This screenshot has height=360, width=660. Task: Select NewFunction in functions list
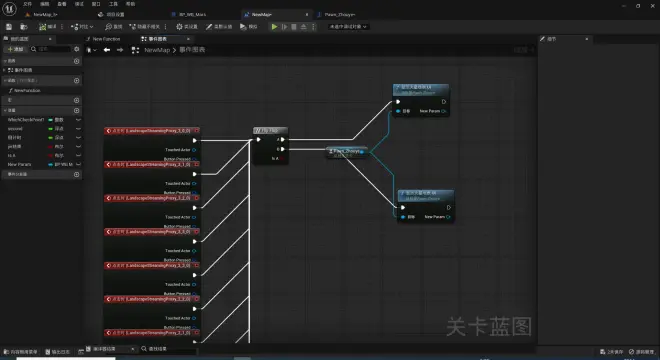click(27, 91)
